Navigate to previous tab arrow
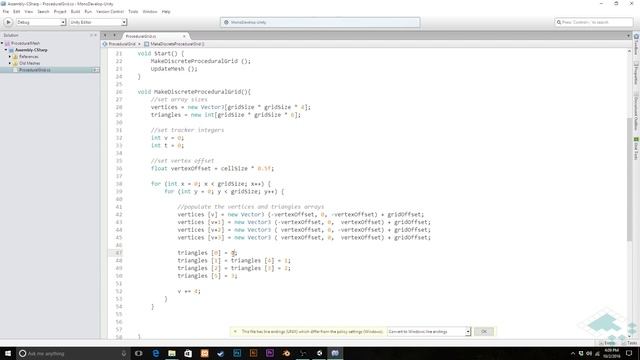Image resolution: width=640 pixels, height=360 pixels. [105, 36]
